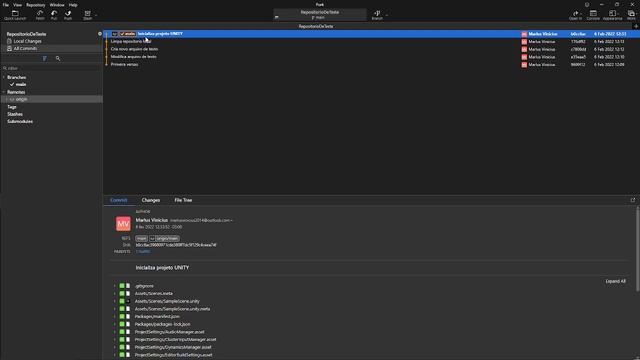This screenshot has height=360, width=640.
Task: Open the View menu
Action: 18,5
